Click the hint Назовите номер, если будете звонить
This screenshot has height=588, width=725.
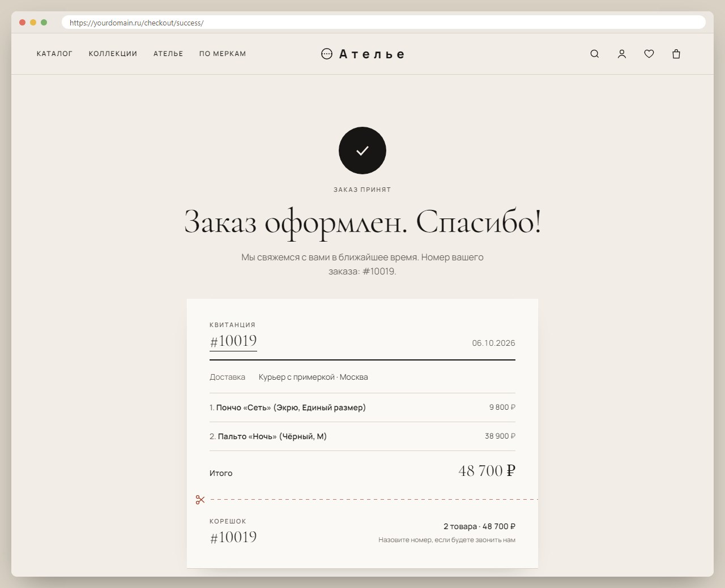coord(447,540)
